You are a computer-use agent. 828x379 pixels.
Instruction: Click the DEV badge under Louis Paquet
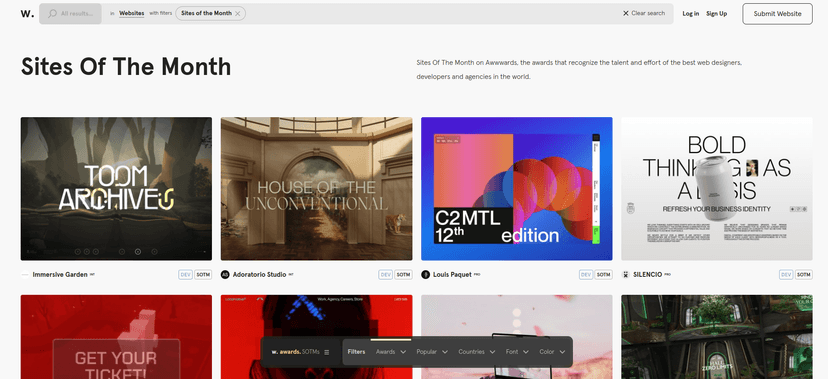pyautogui.click(x=586, y=274)
